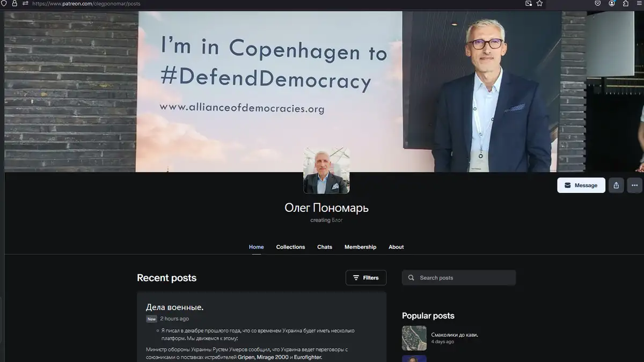Open the site permissions icon in address bar
Image resolution: width=644 pixels, height=362 pixels.
coord(25,3)
